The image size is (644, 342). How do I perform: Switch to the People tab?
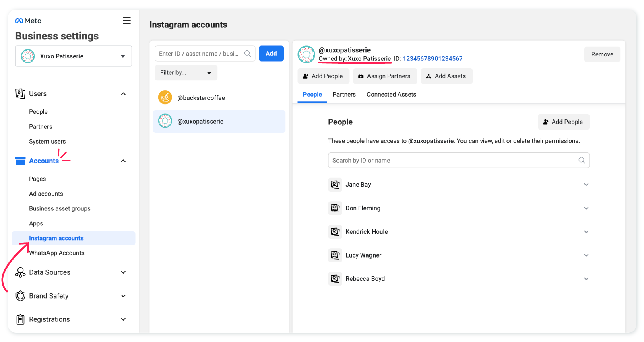tap(312, 95)
